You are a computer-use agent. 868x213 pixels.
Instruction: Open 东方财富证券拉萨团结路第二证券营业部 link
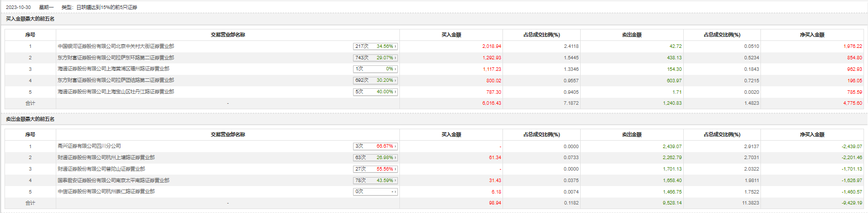click(x=116, y=80)
